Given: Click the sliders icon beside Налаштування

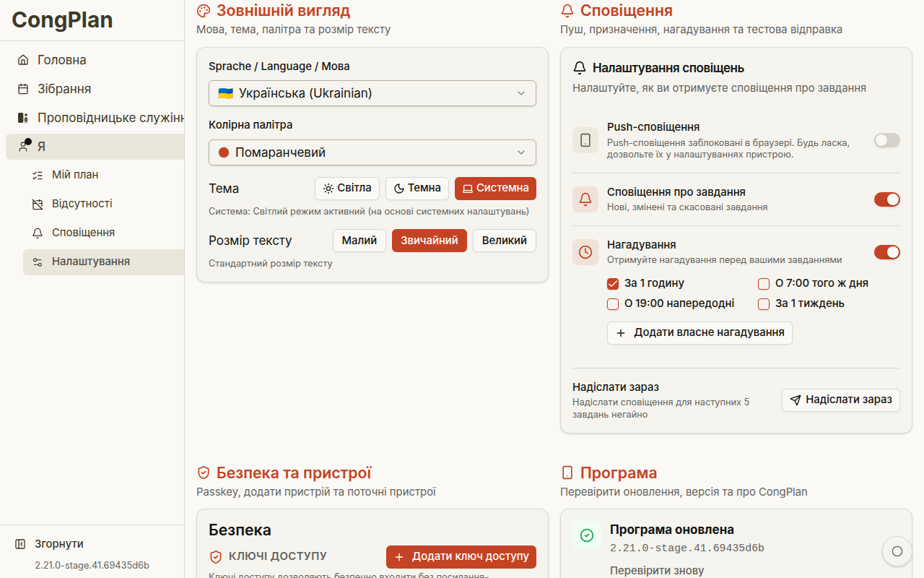Looking at the screenshot, I should click(x=38, y=262).
